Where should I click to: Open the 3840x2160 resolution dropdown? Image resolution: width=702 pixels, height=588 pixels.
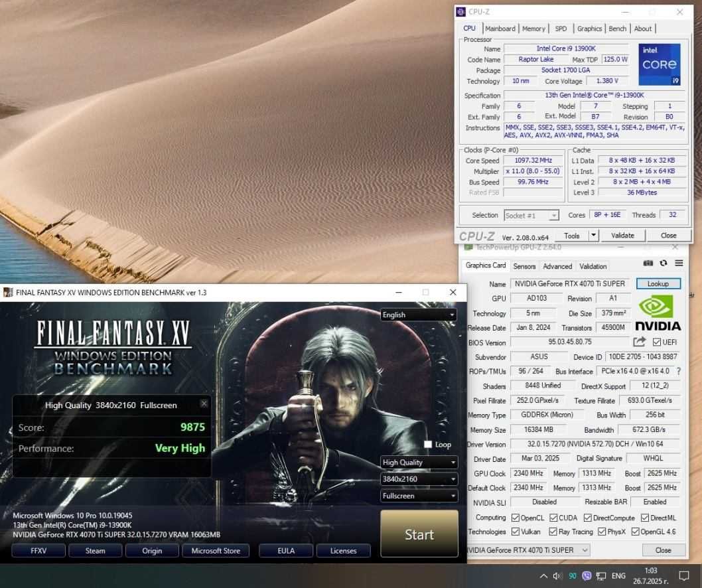pyautogui.click(x=419, y=478)
